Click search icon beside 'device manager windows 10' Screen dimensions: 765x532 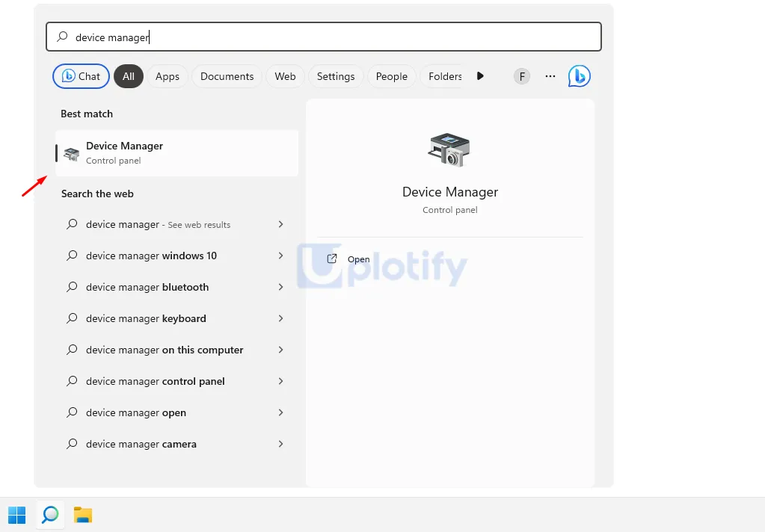[72, 256]
